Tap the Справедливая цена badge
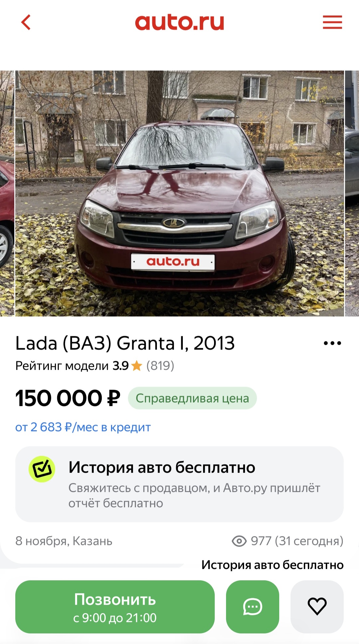Screen dimensions: 359x644 click(192, 398)
